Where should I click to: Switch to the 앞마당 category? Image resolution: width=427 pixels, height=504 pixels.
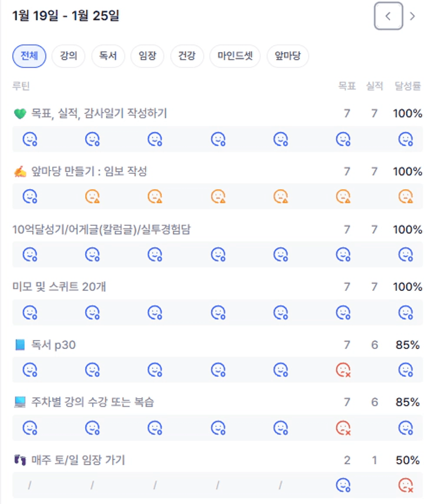(288, 56)
